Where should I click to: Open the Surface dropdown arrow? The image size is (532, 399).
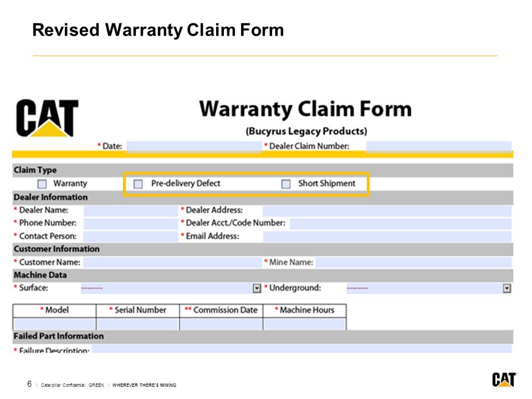point(257,288)
